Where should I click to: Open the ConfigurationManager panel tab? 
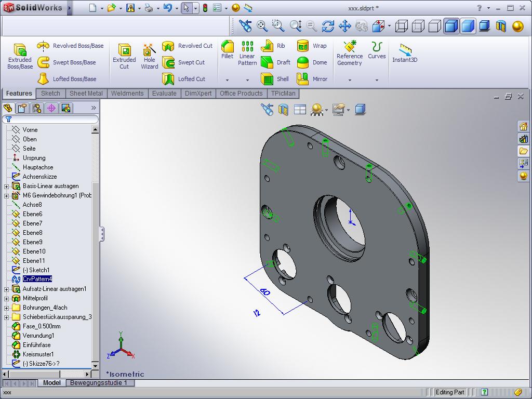37,108
